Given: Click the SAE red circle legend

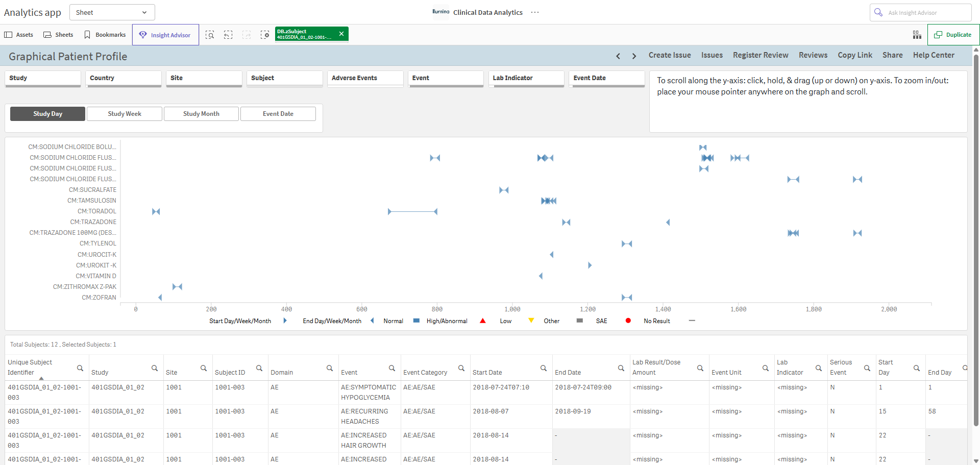Looking at the screenshot, I should pos(628,321).
